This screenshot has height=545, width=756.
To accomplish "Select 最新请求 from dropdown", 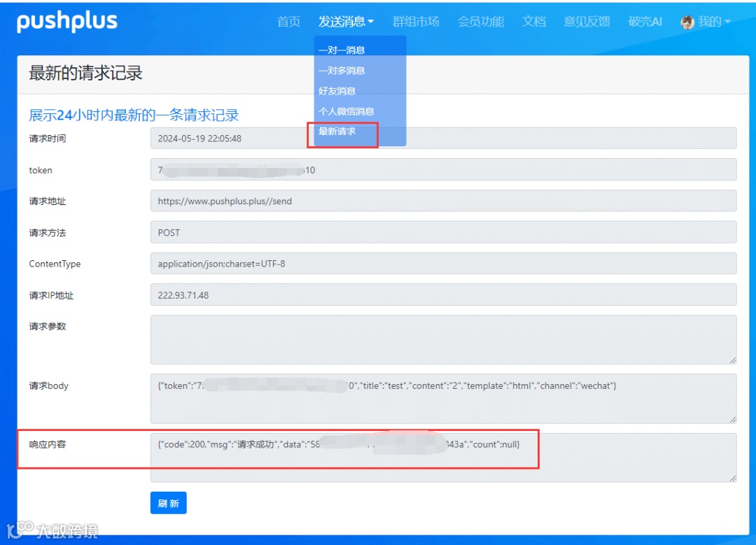I will 337,131.
